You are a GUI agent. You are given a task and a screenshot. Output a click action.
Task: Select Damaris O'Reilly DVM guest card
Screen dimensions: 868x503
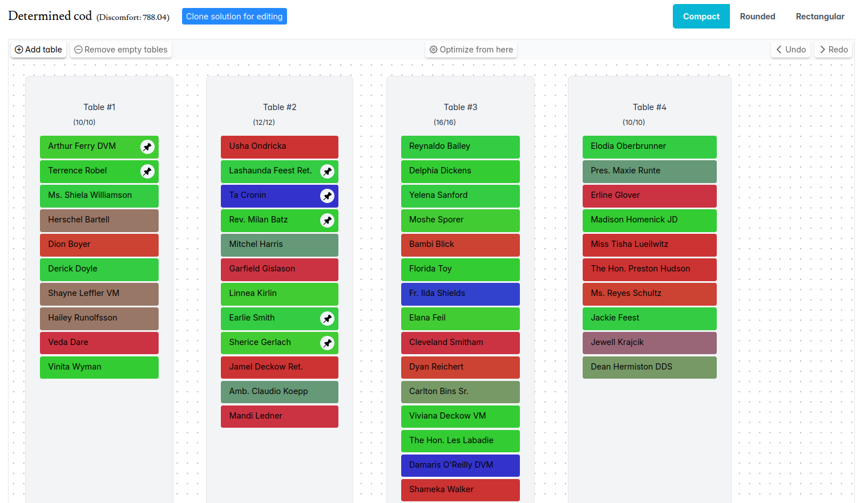point(460,465)
